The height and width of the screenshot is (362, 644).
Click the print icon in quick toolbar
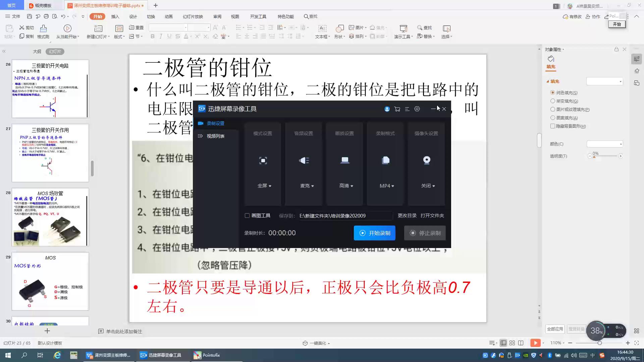click(46, 16)
